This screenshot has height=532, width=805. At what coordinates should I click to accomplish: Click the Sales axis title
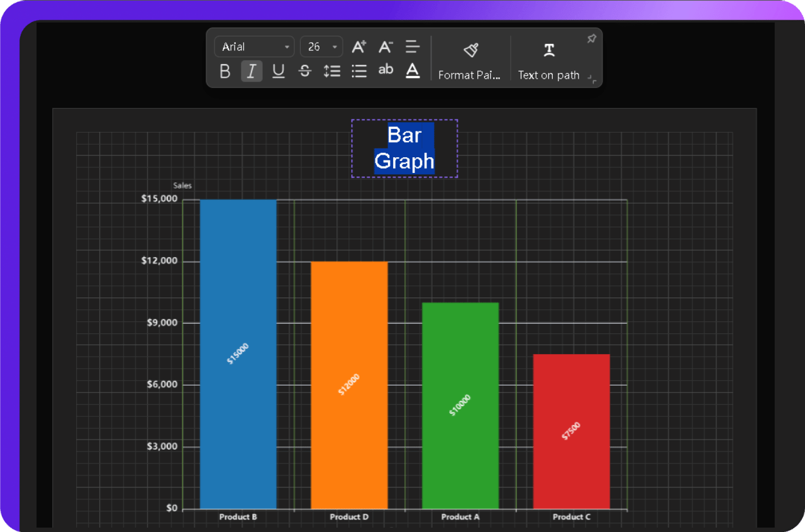tap(182, 186)
